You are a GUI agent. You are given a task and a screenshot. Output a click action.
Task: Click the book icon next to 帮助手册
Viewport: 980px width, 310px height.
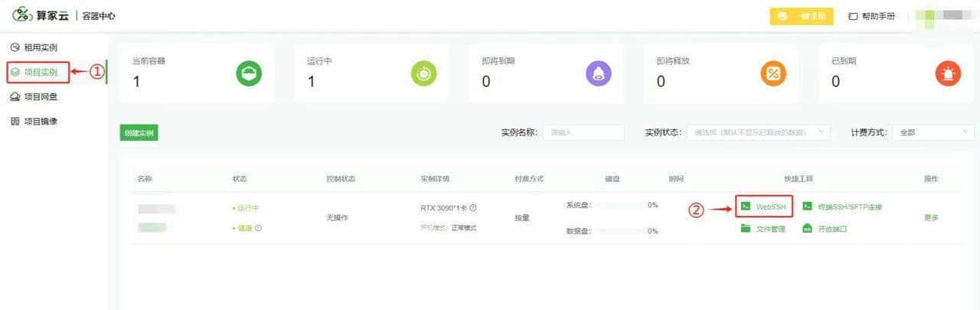(x=853, y=16)
